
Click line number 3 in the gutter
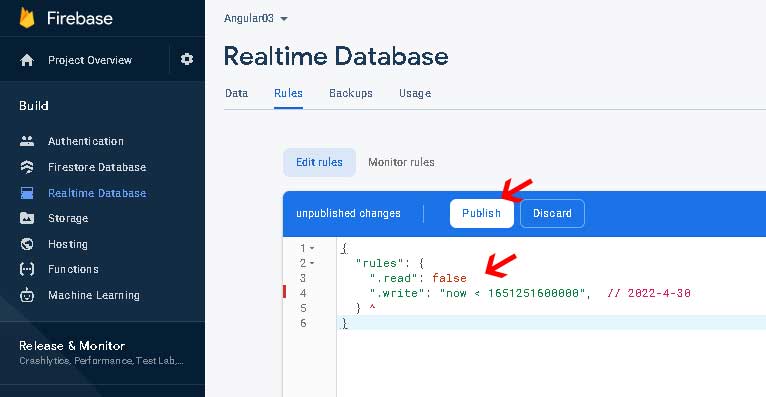pos(303,278)
